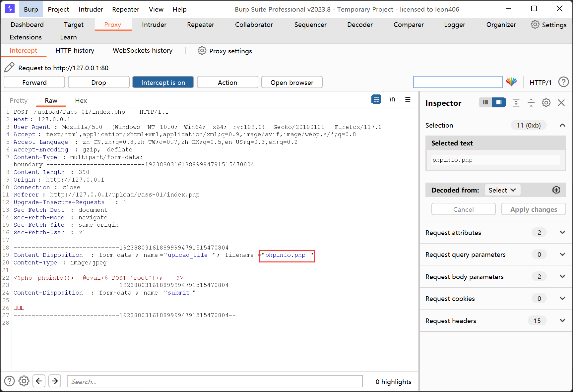Open the Action dropdown button
This screenshot has height=392, width=573.
227,82
